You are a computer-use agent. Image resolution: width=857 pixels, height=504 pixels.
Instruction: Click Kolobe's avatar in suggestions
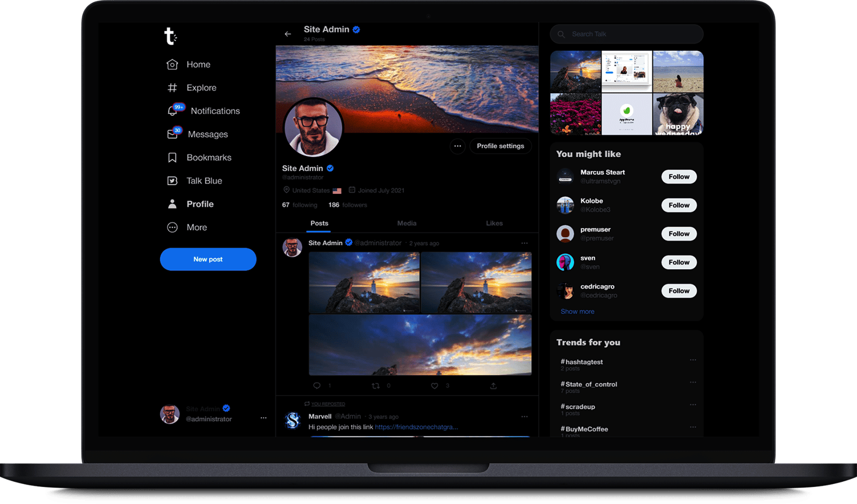565,205
